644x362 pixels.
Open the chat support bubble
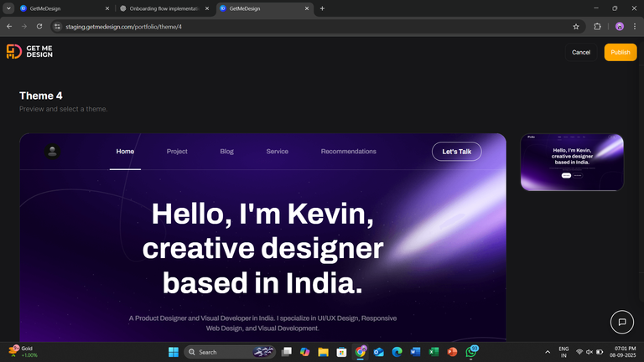point(622,322)
